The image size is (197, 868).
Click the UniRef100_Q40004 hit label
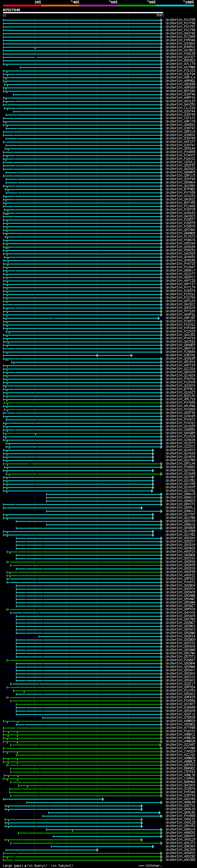(x=180, y=612)
